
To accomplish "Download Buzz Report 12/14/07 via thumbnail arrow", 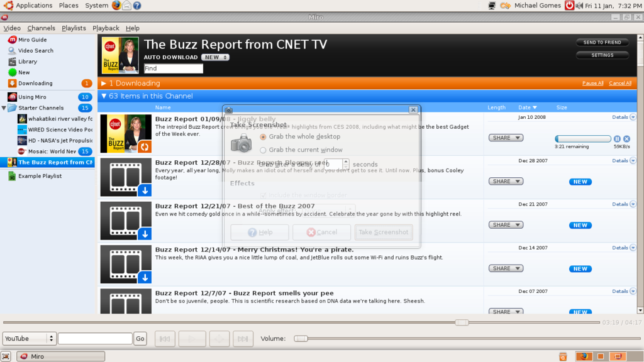I will pos(145,277).
